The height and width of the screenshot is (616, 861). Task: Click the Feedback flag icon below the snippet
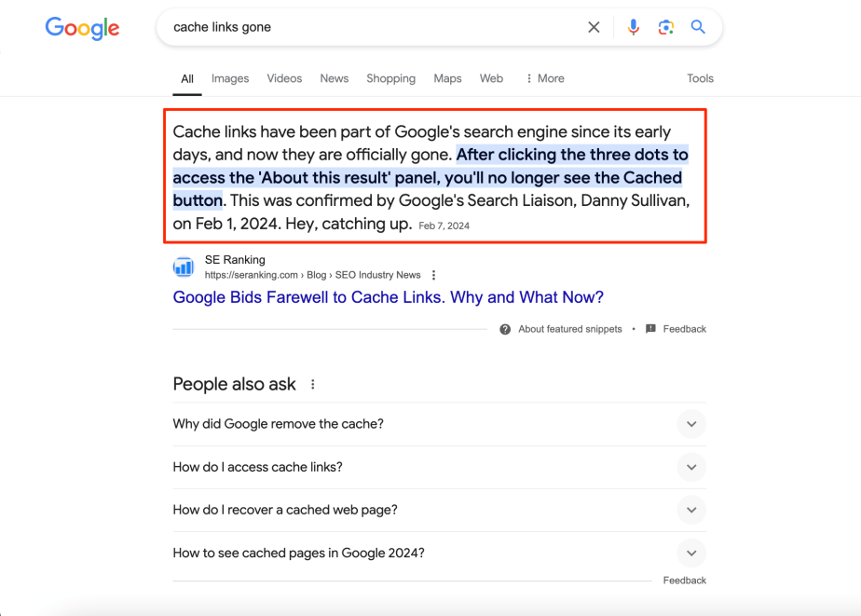tap(651, 329)
